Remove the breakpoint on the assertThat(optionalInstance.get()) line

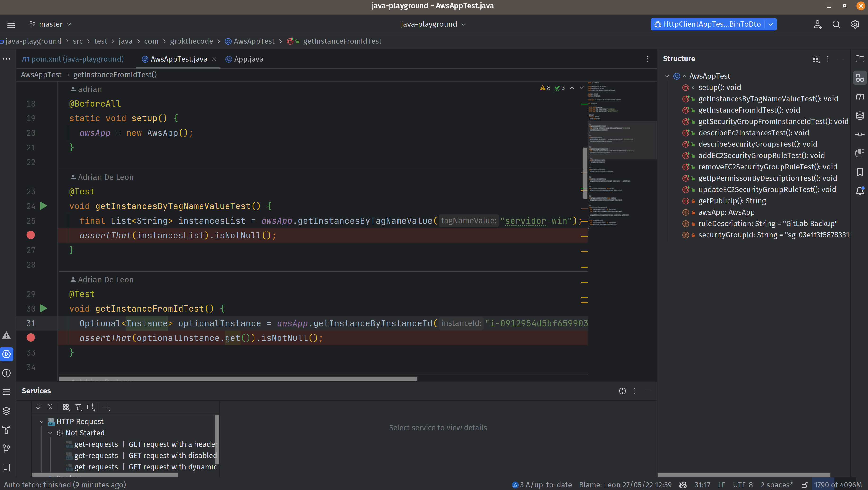[31, 338]
